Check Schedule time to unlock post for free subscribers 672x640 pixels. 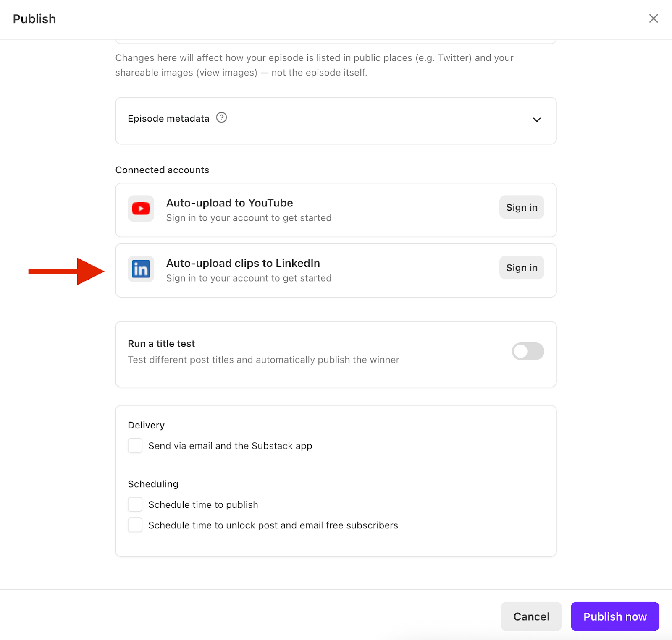(x=135, y=525)
